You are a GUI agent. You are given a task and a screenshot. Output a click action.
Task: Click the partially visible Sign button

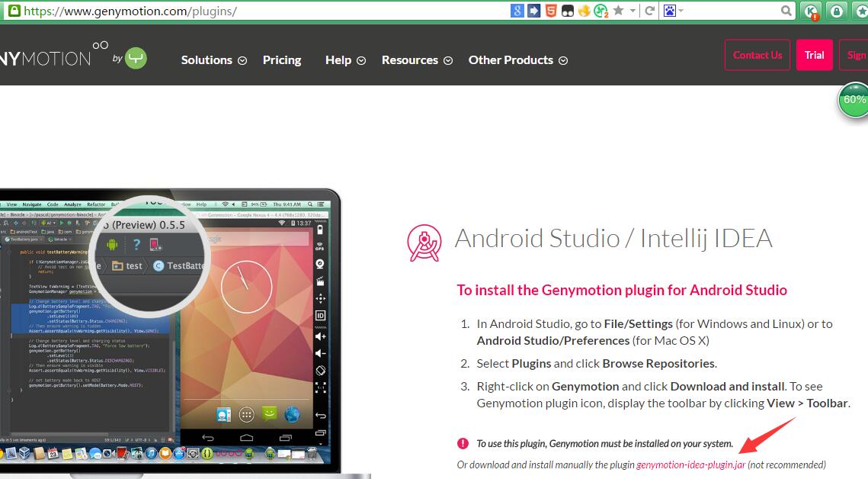[x=854, y=55]
